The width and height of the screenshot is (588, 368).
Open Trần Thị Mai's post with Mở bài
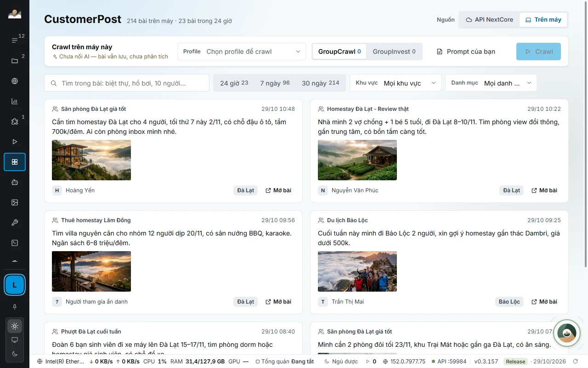pos(544,302)
